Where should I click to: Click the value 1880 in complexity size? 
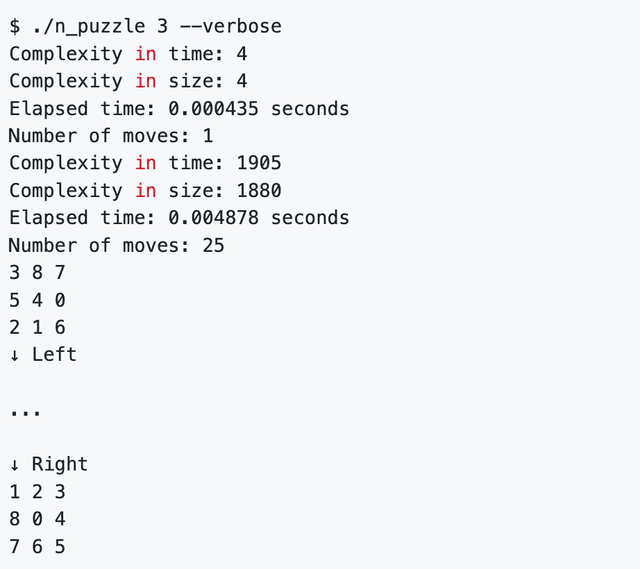[x=259, y=191]
